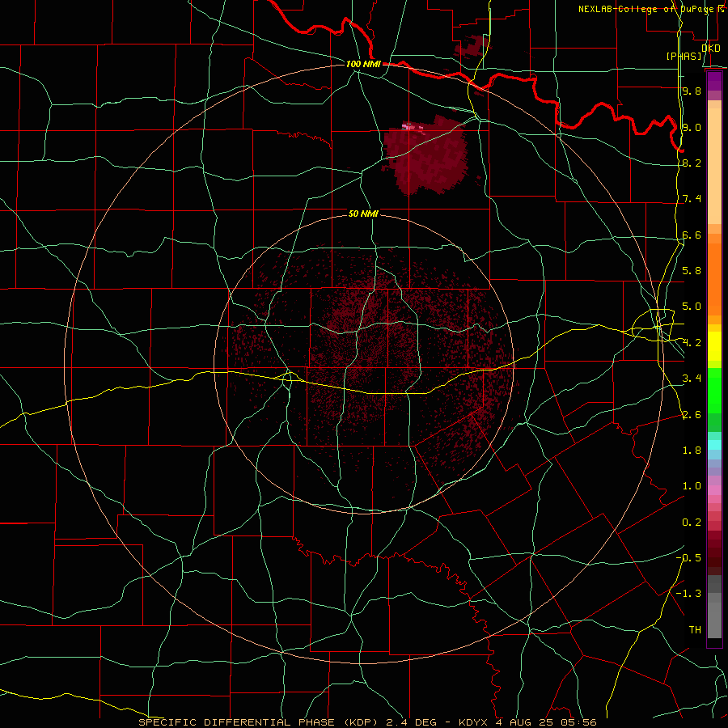Image resolution: width=728 pixels, height=728 pixels.
Task: Click the 0.2 value on the color scale
Action: (x=692, y=523)
